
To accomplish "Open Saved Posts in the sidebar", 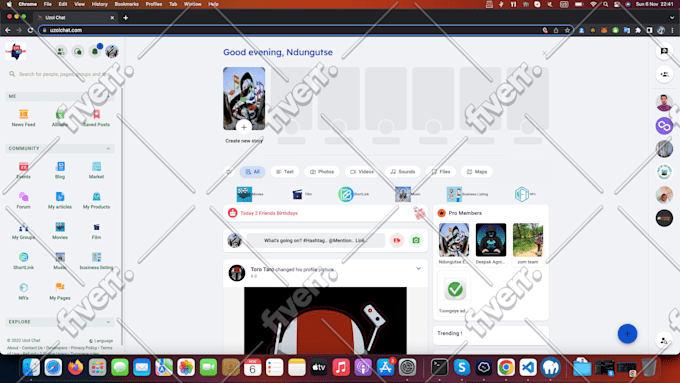I will [96, 115].
